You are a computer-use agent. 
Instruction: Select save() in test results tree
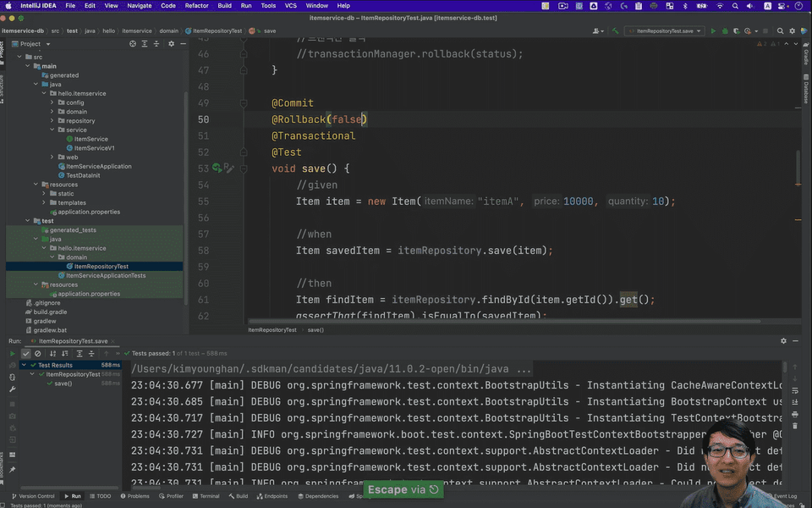[x=63, y=384]
